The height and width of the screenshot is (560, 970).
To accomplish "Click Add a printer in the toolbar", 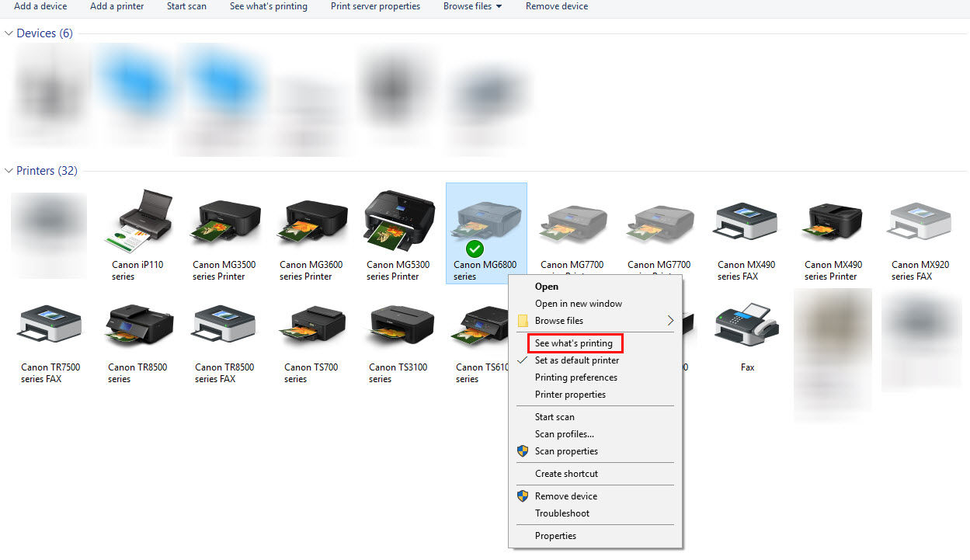I will 116,6.
